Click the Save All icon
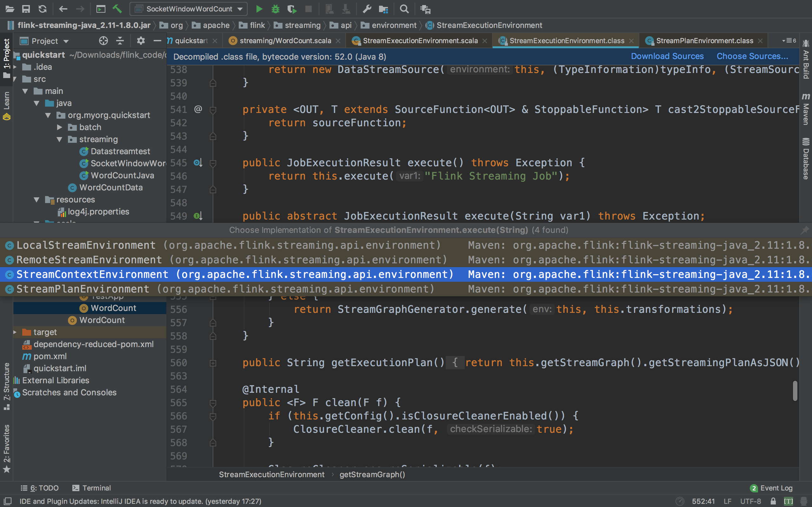Image resolution: width=812 pixels, height=507 pixels. click(26, 9)
